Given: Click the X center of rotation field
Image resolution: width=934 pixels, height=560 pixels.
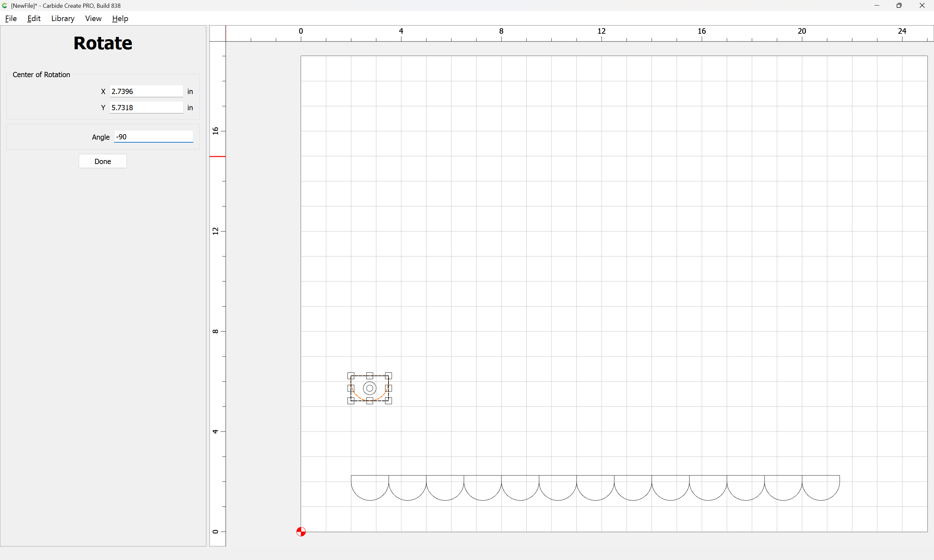Looking at the screenshot, I should tap(146, 91).
